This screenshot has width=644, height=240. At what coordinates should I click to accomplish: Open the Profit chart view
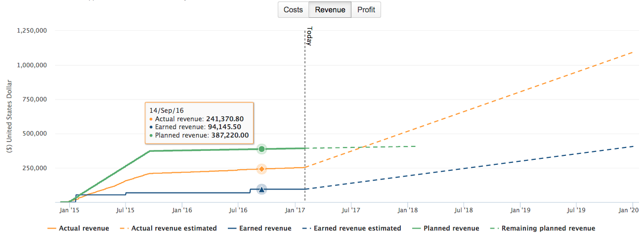coord(366,10)
